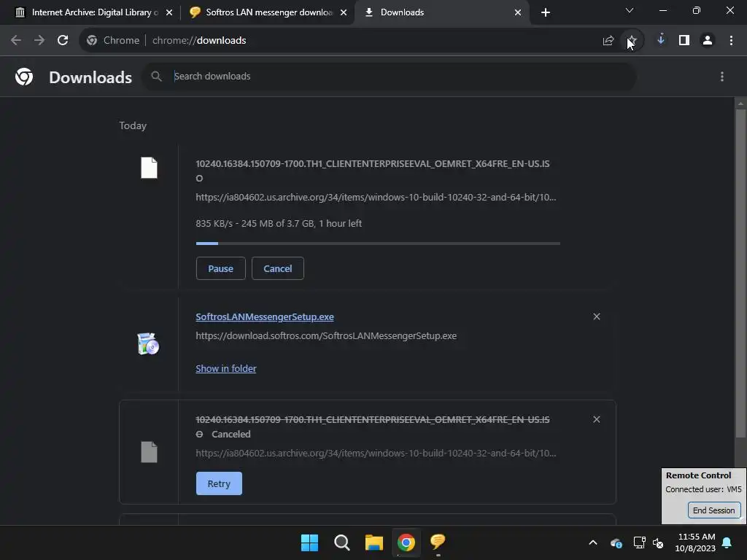
Task: Click the ISO download progress bar
Action: pyautogui.click(x=378, y=244)
